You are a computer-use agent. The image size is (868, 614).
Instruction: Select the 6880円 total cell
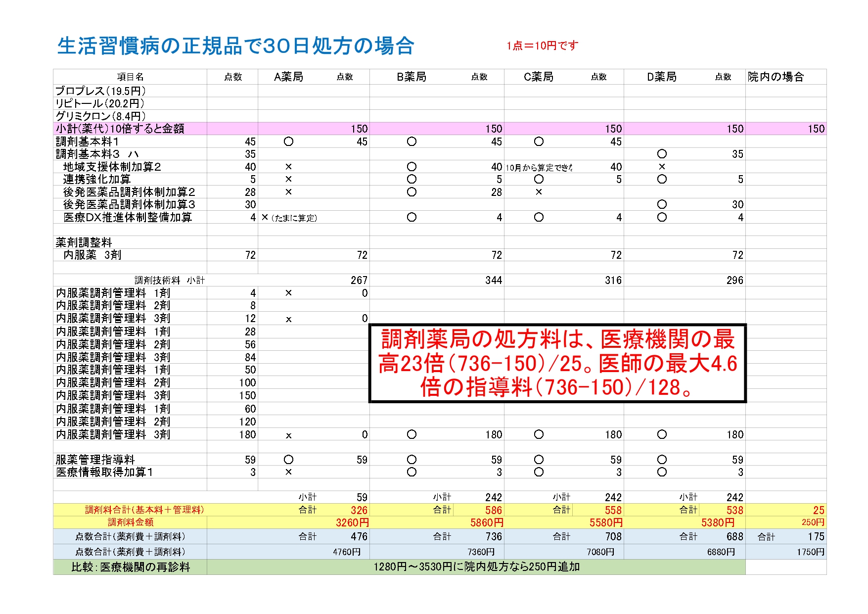point(721,552)
